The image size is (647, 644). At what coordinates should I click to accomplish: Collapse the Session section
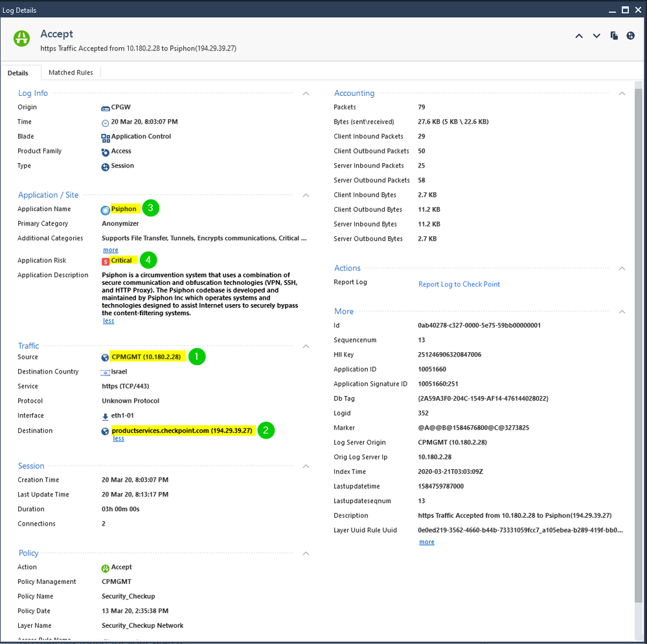tap(306, 466)
